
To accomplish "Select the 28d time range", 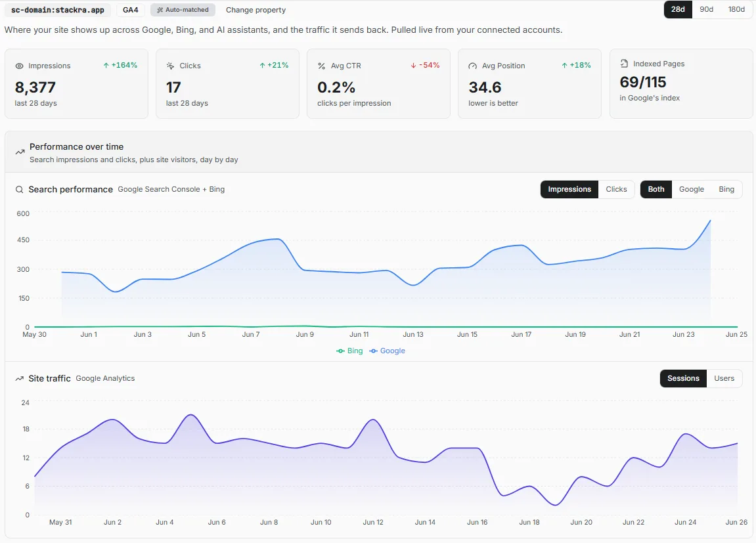I will pos(678,10).
